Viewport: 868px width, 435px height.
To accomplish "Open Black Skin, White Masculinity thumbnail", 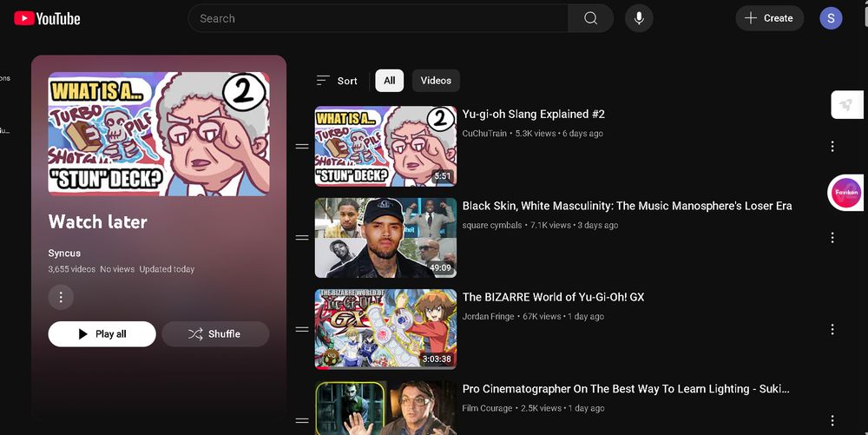I will coord(386,238).
